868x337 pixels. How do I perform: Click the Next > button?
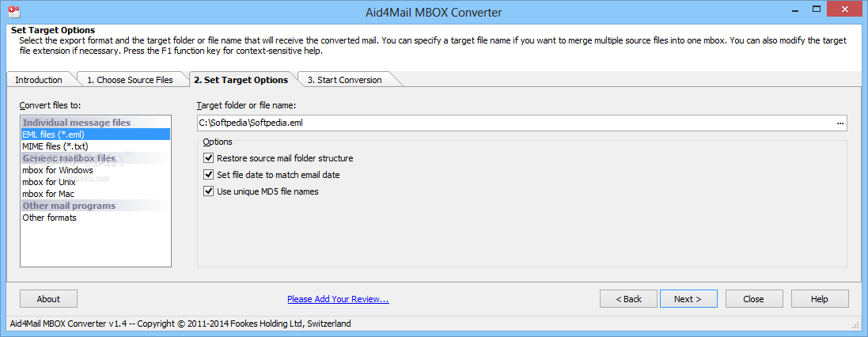pyautogui.click(x=688, y=299)
